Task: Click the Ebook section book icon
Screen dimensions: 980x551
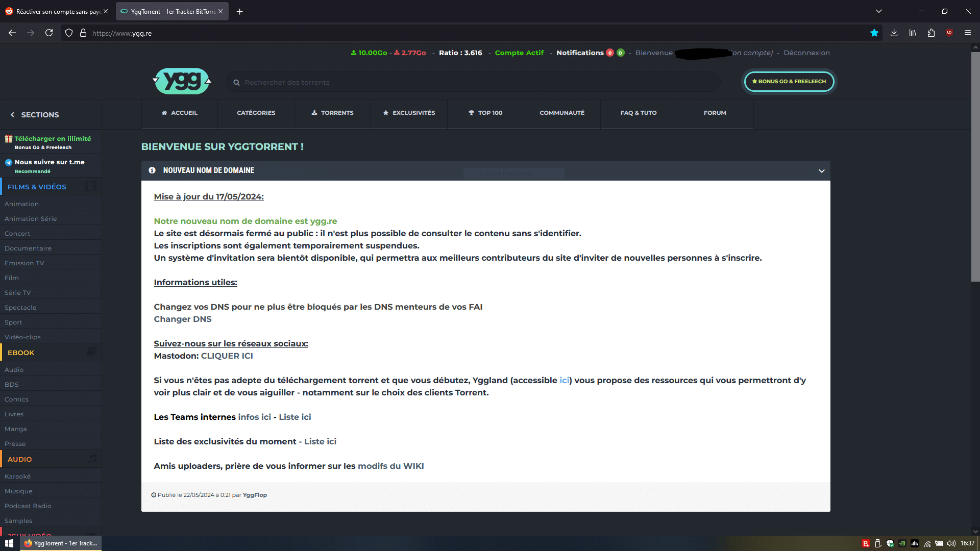Action: tap(91, 352)
